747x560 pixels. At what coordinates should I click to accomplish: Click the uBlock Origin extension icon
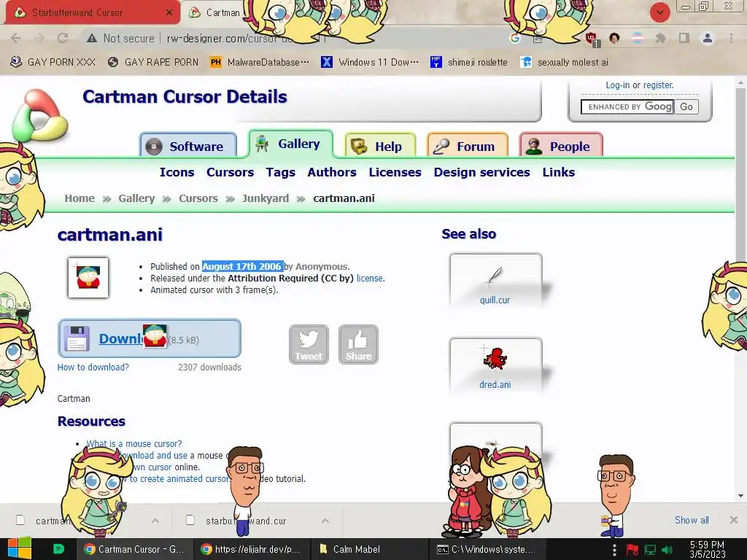click(591, 39)
